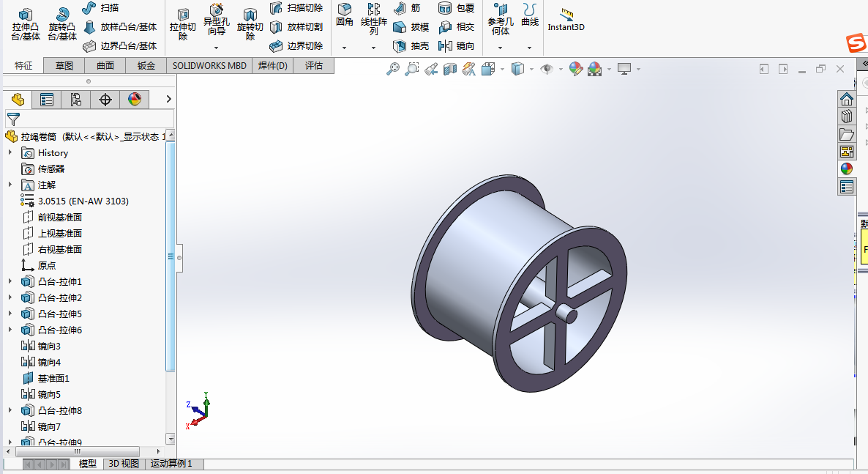Switch to the 评估 evaluate tab

(x=314, y=65)
